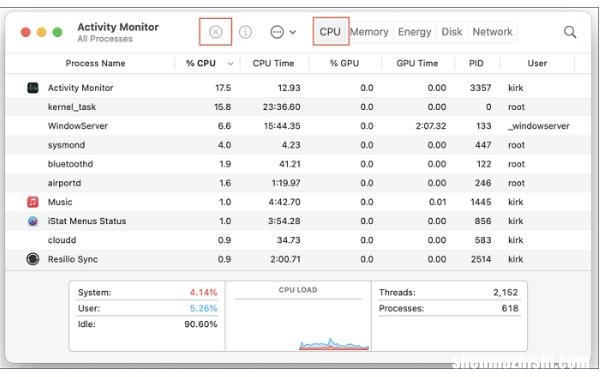The width and height of the screenshot is (600, 377).
Task: Open the process info (i) icon
Action: (245, 32)
